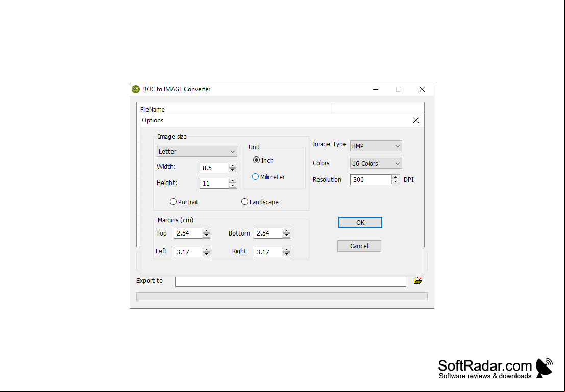This screenshot has height=392, width=565.
Task: Click into the Width field showing 8.5
Action: pyautogui.click(x=214, y=168)
